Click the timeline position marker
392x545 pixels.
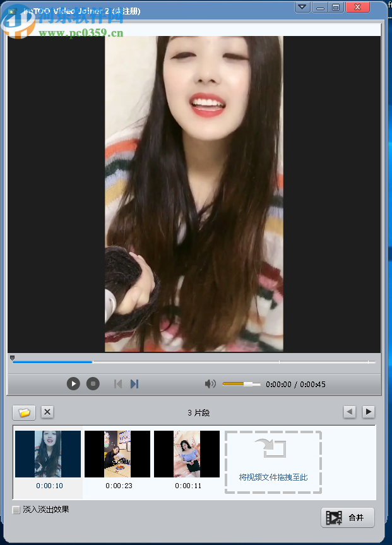pos(13,357)
